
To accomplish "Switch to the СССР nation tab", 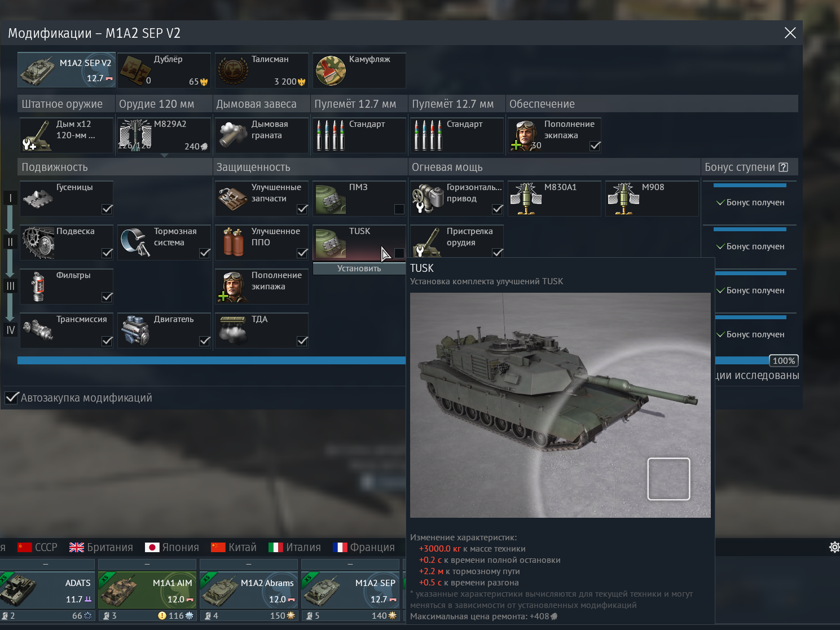I will 38,547.
